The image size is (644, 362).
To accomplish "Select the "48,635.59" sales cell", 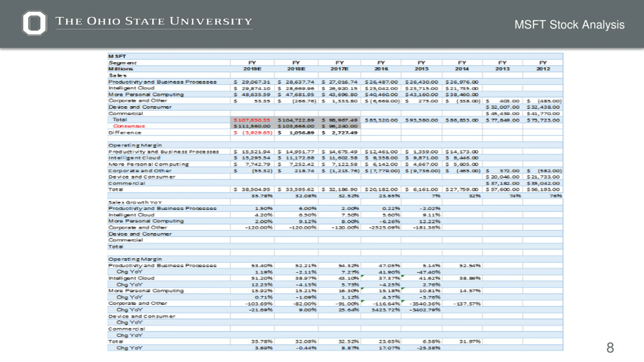I will pyautogui.click(x=256, y=95).
